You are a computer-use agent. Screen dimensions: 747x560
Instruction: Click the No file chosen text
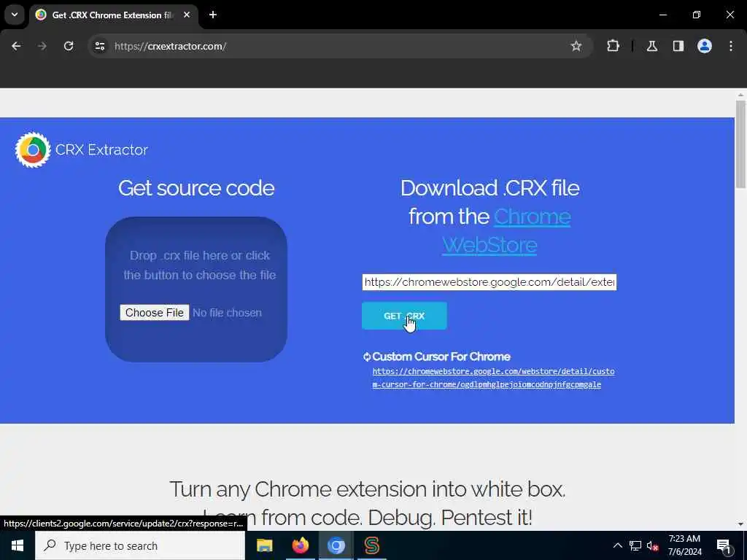[228, 313]
